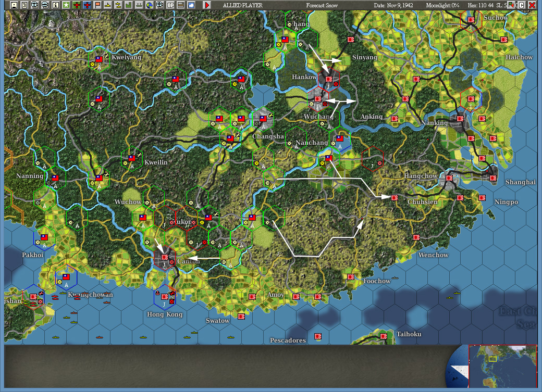Open the red plane on blue icon

(87, 5)
